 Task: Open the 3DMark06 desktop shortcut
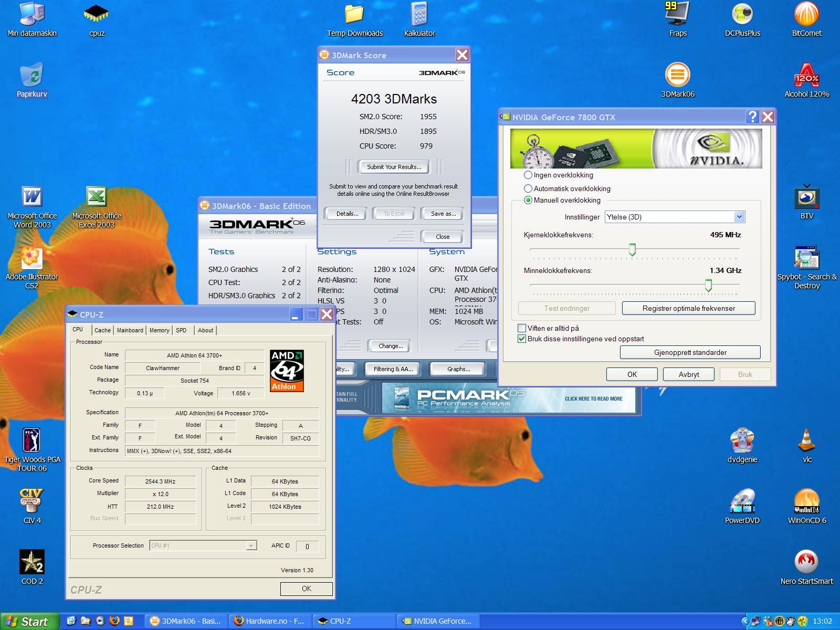[x=677, y=81]
